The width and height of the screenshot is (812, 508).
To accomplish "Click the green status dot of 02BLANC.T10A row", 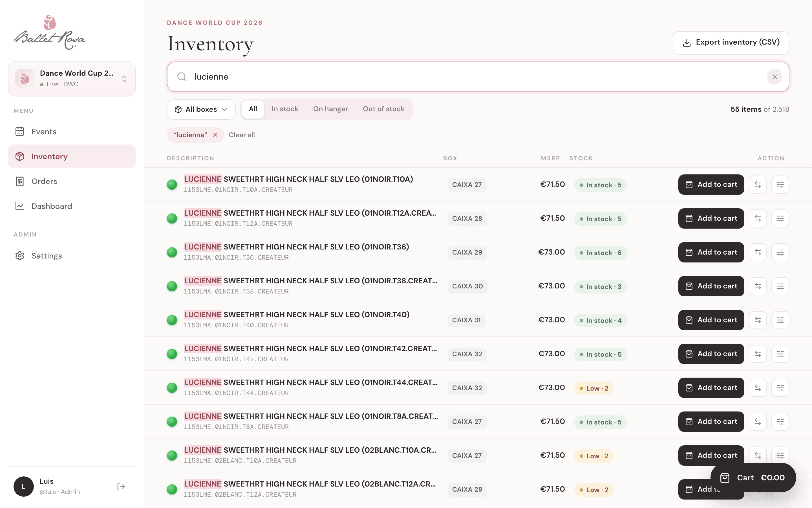I will (x=172, y=456).
